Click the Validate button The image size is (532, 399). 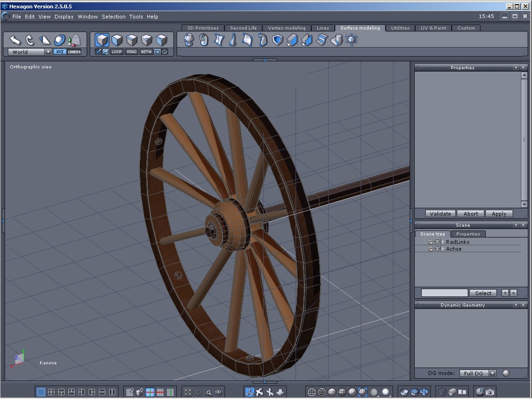[441, 214]
